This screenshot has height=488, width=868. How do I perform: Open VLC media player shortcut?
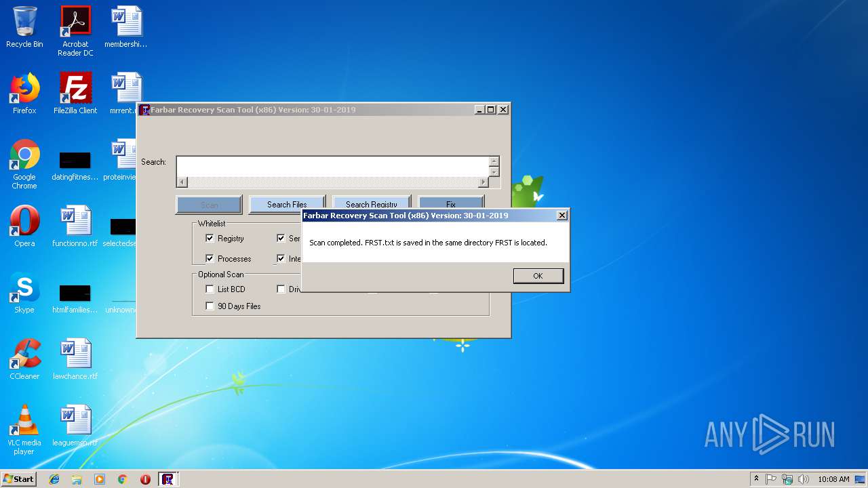point(24,430)
